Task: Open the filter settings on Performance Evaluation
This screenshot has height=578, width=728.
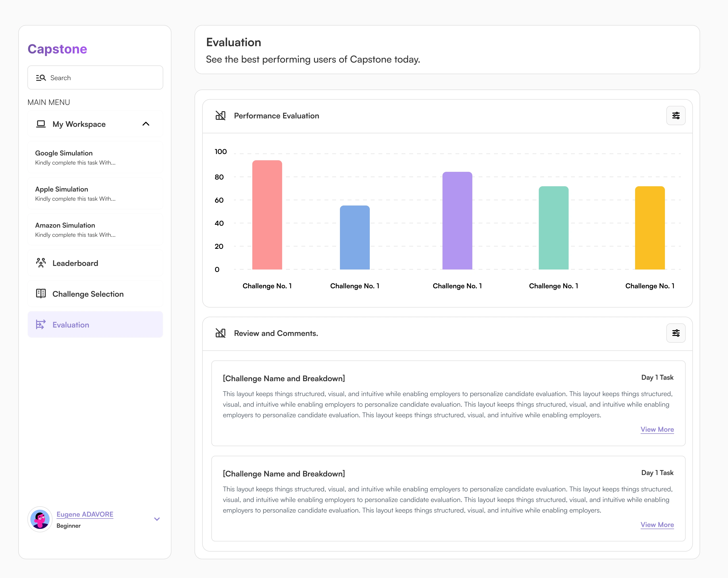Action: pos(676,116)
